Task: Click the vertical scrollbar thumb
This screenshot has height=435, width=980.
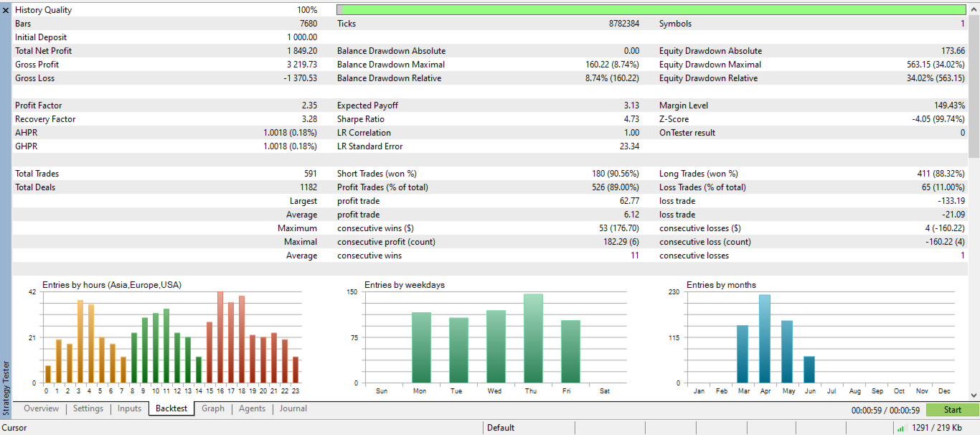Action: click(974, 86)
